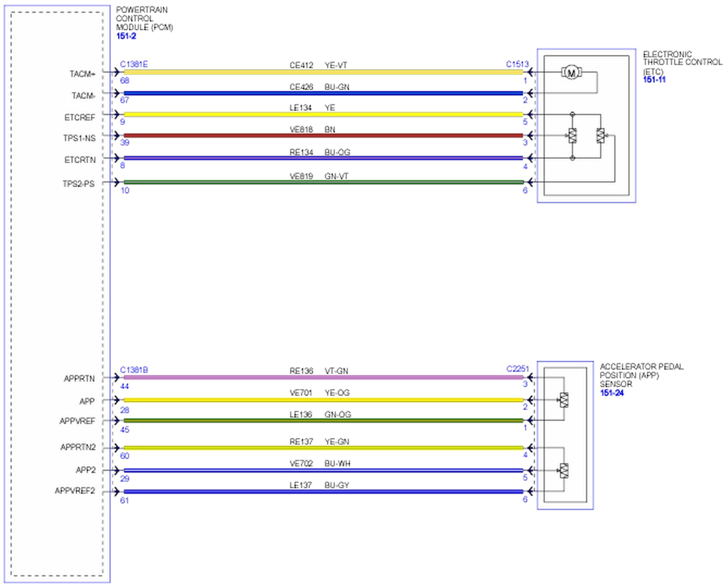Click the arrow connector at PCM pin 68

118,72
